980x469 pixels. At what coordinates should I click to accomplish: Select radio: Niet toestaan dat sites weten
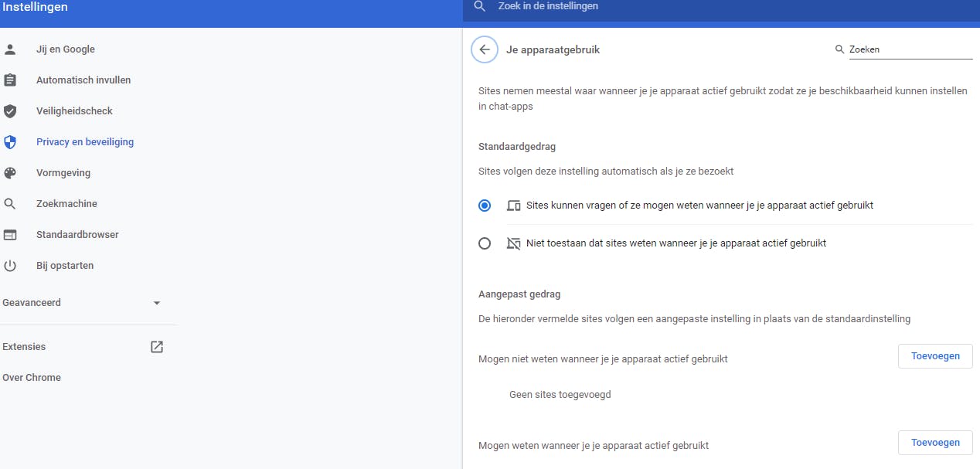[485, 243]
